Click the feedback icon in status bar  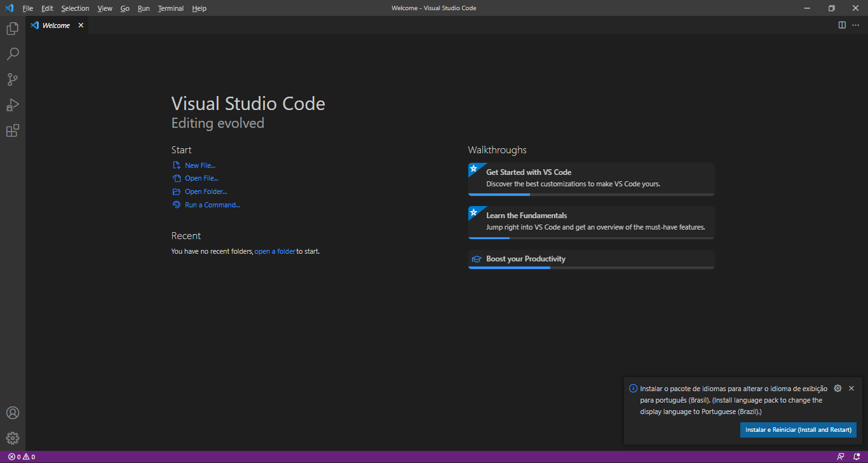pos(841,457)
